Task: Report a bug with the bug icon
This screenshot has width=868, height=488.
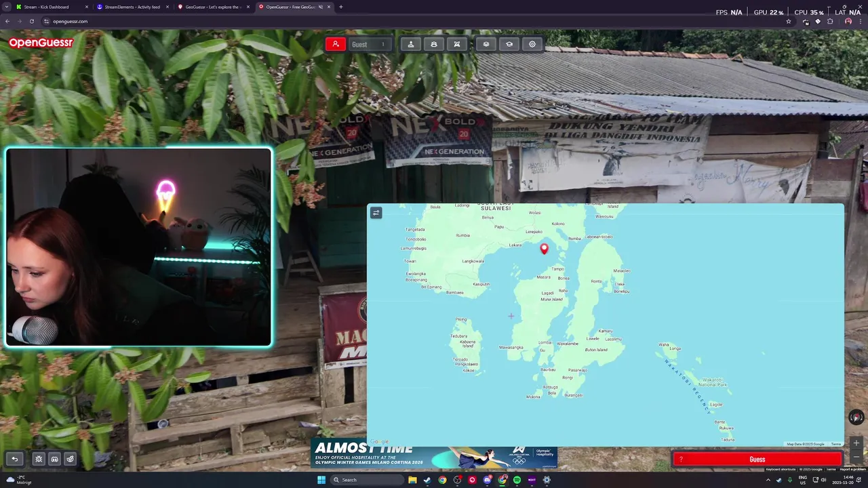Action: (x=39, y=459)
